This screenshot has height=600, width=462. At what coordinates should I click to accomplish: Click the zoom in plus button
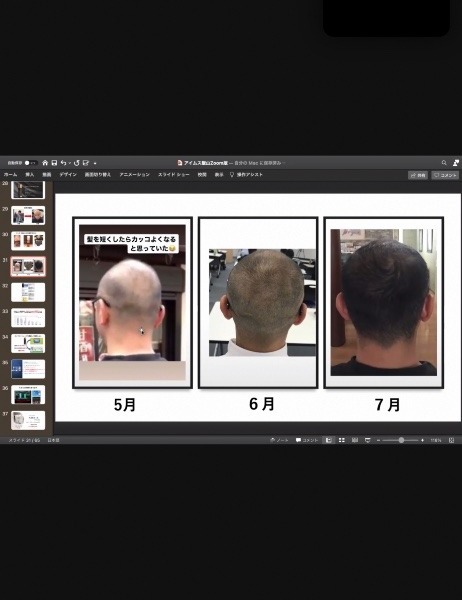pyautogui.click(x=423, y=440)
